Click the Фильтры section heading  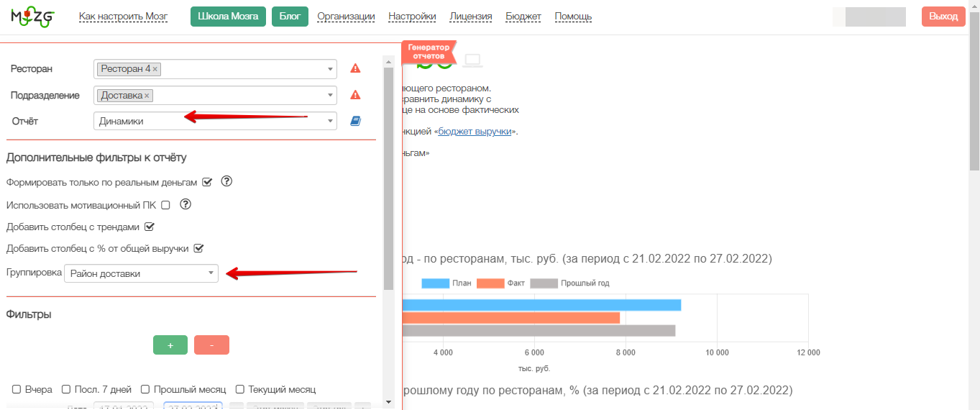29,314
